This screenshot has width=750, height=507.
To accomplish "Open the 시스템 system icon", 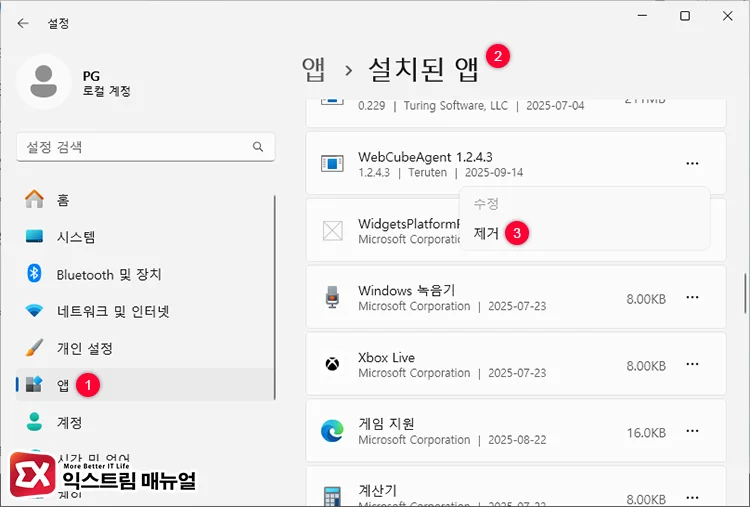I will [x=34, y=236].
